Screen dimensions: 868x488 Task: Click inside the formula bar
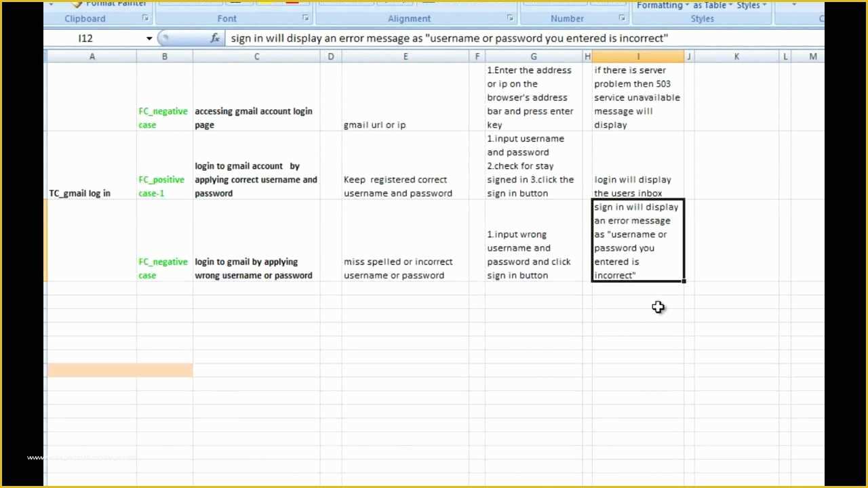tap(448, 38)
